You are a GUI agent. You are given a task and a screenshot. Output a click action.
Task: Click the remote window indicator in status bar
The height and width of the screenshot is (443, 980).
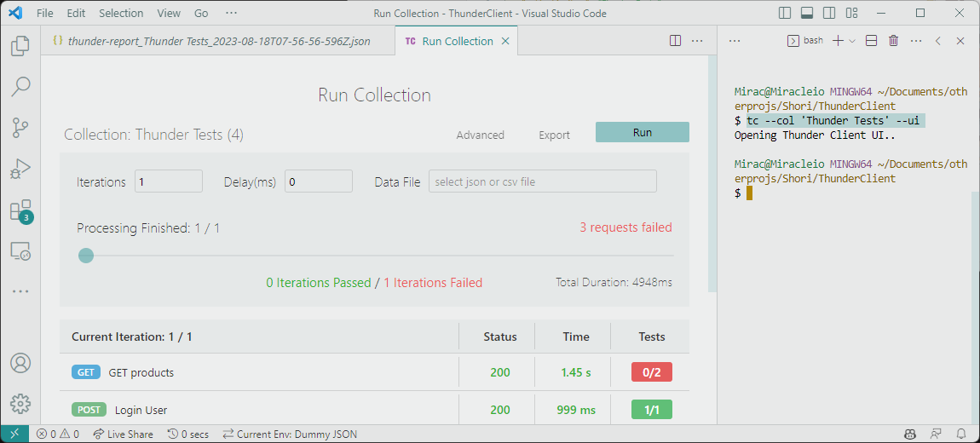[14, 434]
